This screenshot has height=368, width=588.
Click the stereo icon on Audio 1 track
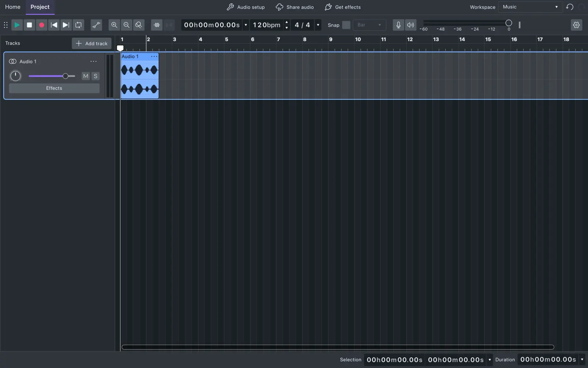12,61
